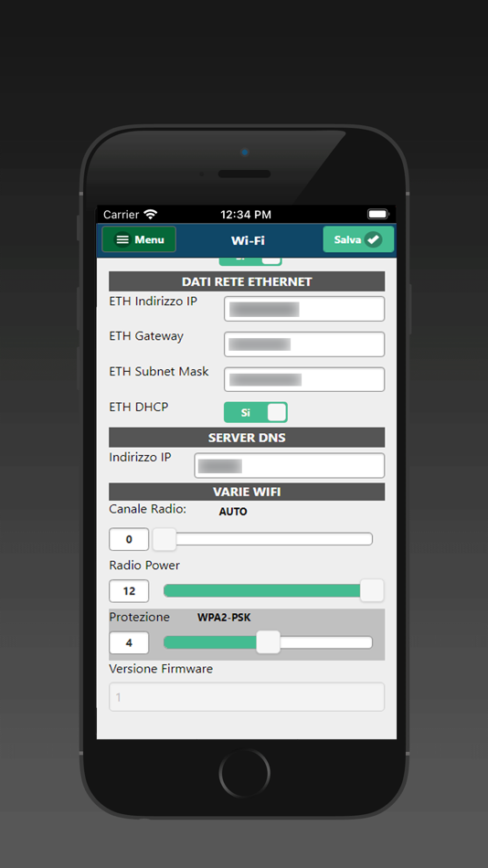Viewport: 488px width, 868px height.
Task: Focus the ETH Subnet Mask field
Action: tap(304, 379)
